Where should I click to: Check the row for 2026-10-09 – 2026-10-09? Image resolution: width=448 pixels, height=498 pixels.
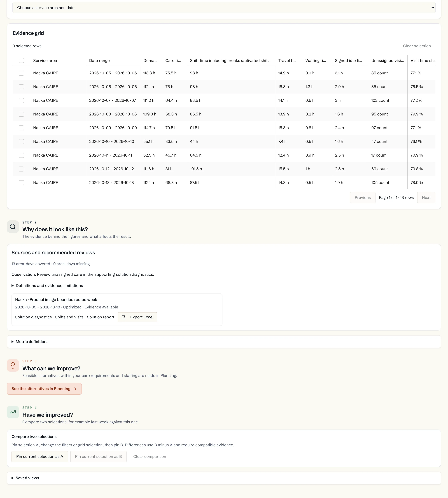[x=21, y=128]
